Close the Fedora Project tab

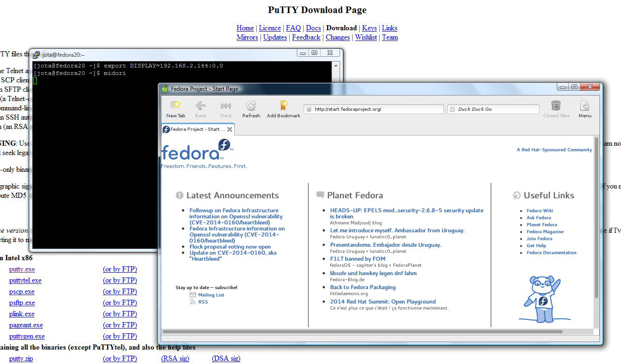point(230,129)
